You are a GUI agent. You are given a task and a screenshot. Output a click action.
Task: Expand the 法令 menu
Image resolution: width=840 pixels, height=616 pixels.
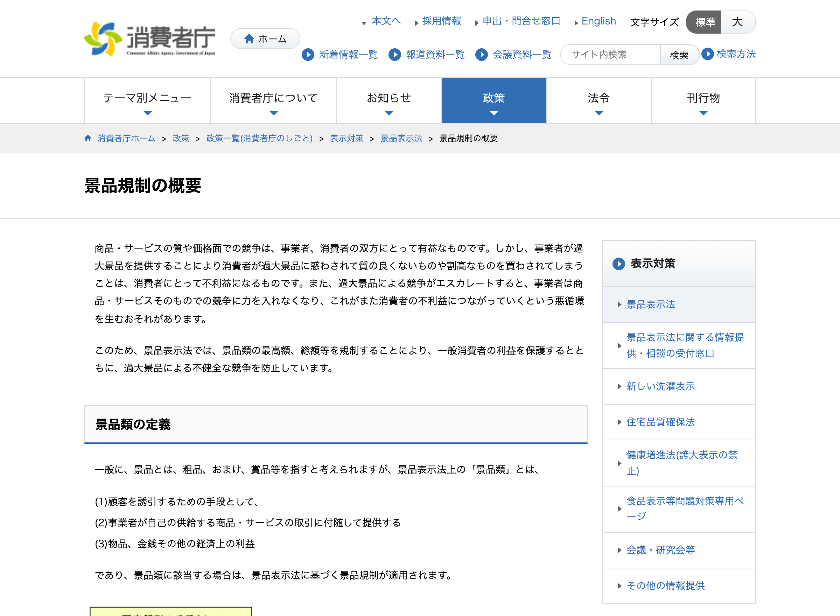coord(599,101)
